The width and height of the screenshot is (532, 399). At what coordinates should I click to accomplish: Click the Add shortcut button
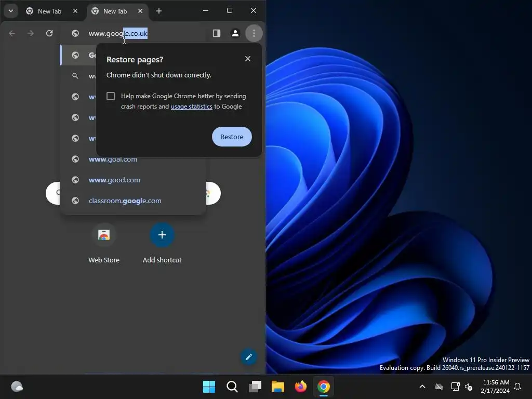(162, 244)
